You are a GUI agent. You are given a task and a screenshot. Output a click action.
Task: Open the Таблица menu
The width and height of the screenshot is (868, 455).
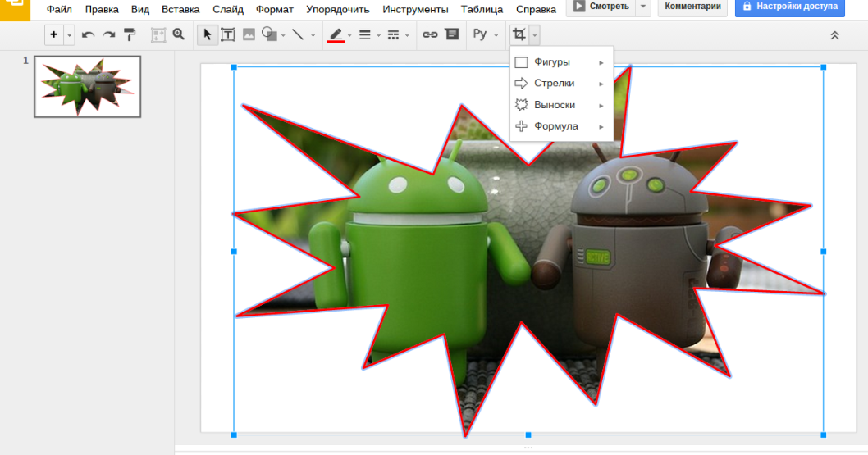coord(482,9)
